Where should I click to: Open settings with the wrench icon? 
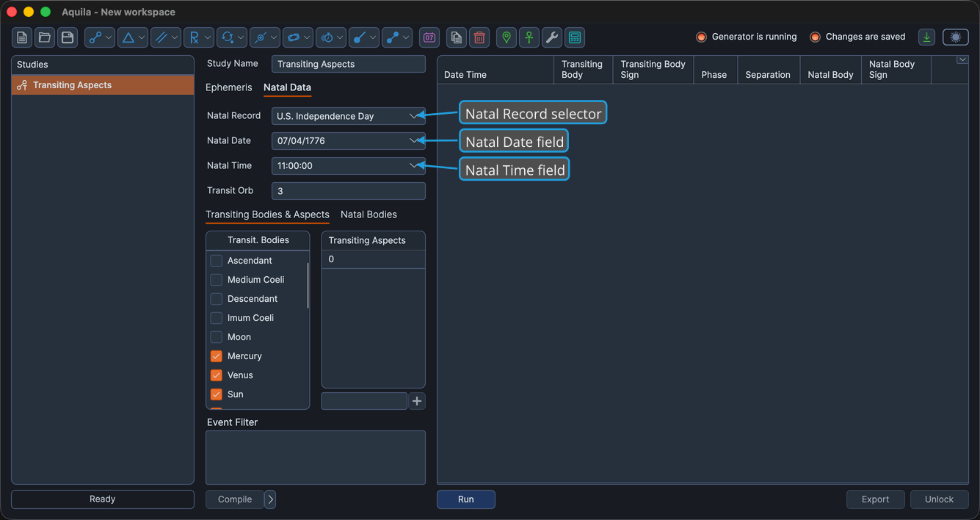pos(552,37)
